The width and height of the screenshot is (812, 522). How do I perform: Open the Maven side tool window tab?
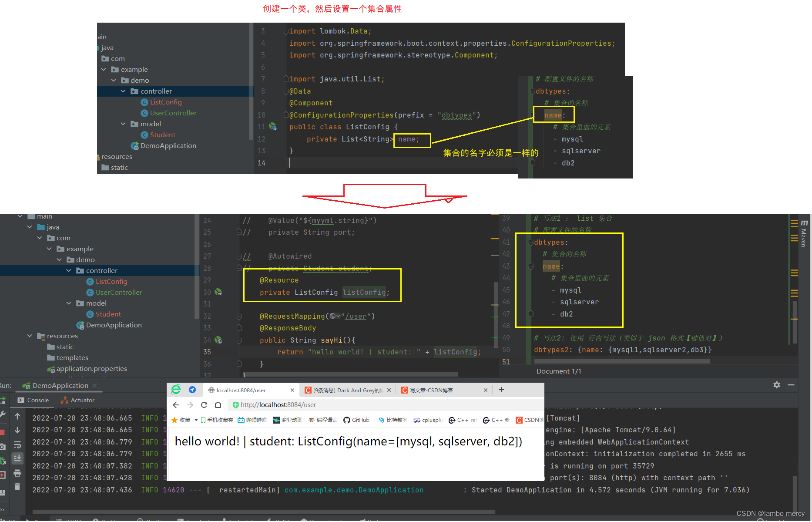804,234
